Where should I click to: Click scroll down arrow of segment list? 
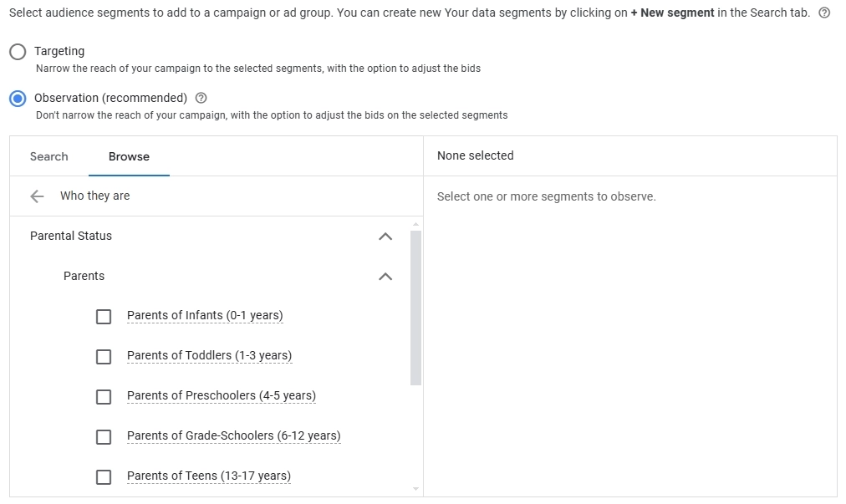click(416, 489)
